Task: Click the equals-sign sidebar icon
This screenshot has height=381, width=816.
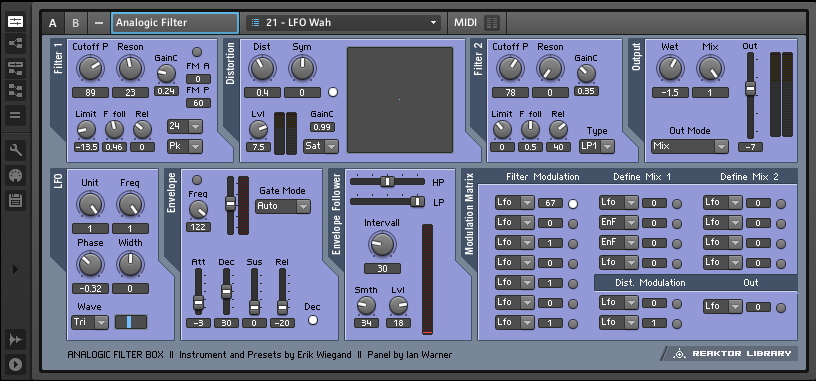Action: [x=15, y=115]
